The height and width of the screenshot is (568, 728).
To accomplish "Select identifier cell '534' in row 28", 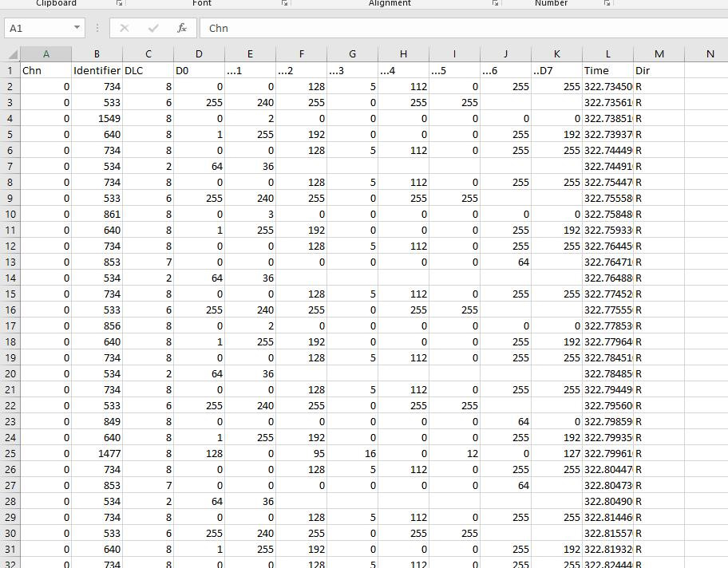I will pyautogui.click(x=97, y=502).
